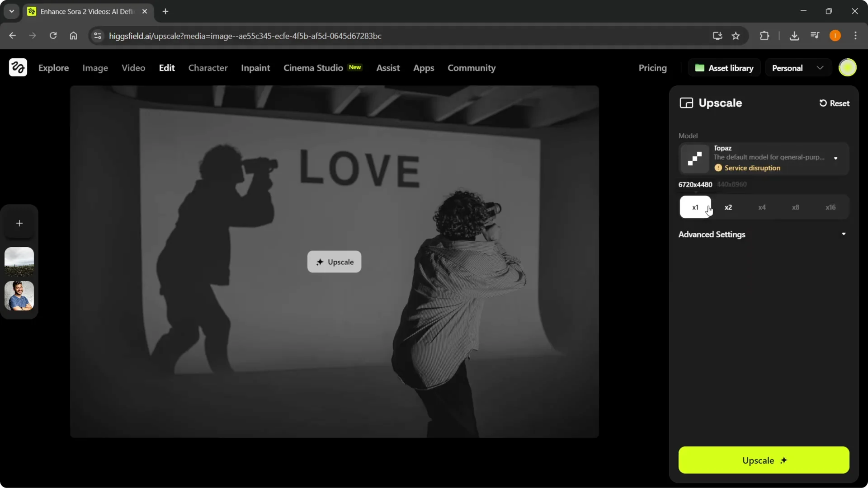Select the x16 upscale factor
This screenshot has height=488, width=868.
pyautogui.click(x=831, y=207)
